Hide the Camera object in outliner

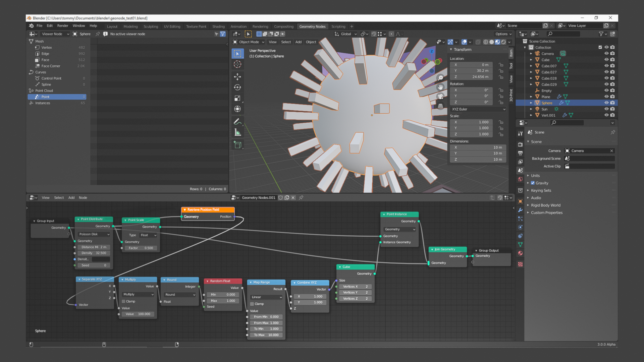[606, 54]
